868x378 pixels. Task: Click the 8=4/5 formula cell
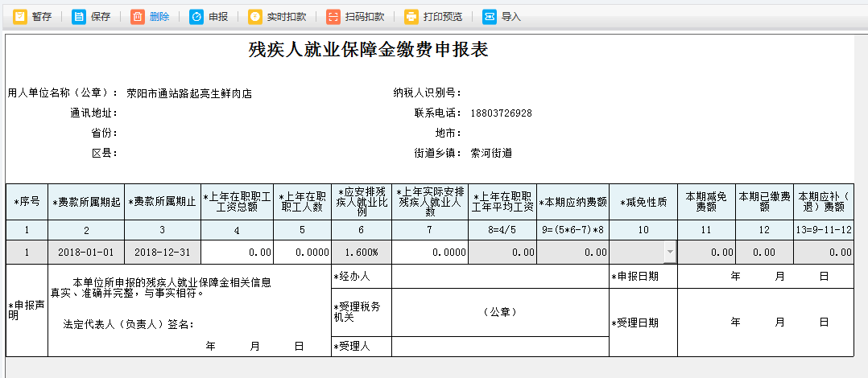502,230
